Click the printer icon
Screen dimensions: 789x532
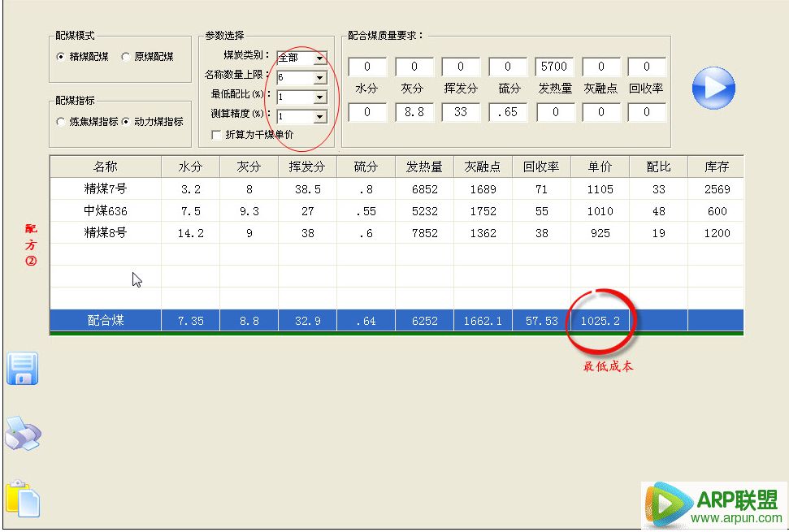click(x=23, y=434)
